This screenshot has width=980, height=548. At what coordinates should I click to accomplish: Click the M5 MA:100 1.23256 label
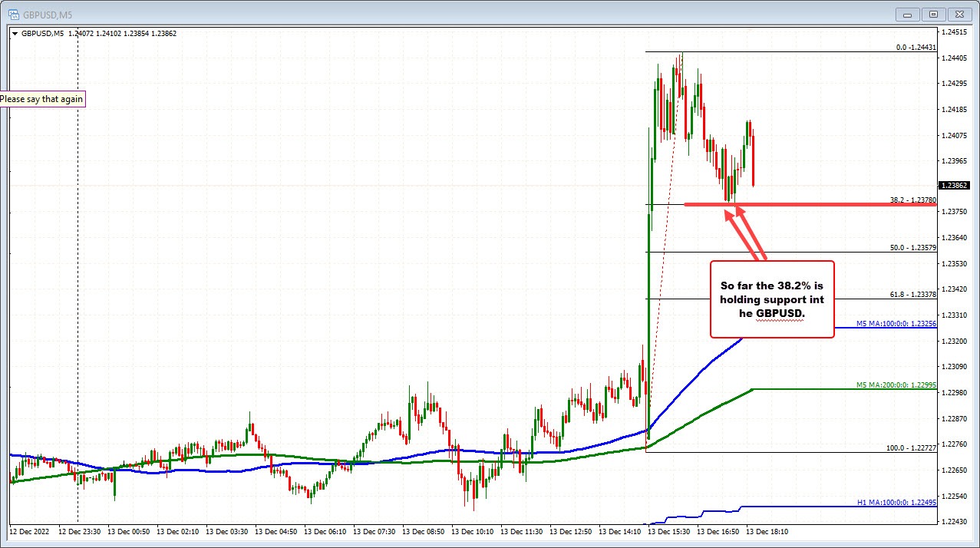click(896, 323)
